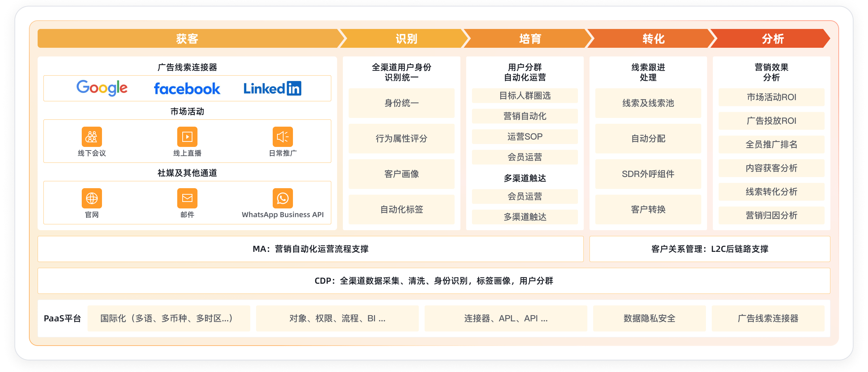The image size is (868, 372).
Task: Click the 官网 globe icon
Action: pos(92,198)
